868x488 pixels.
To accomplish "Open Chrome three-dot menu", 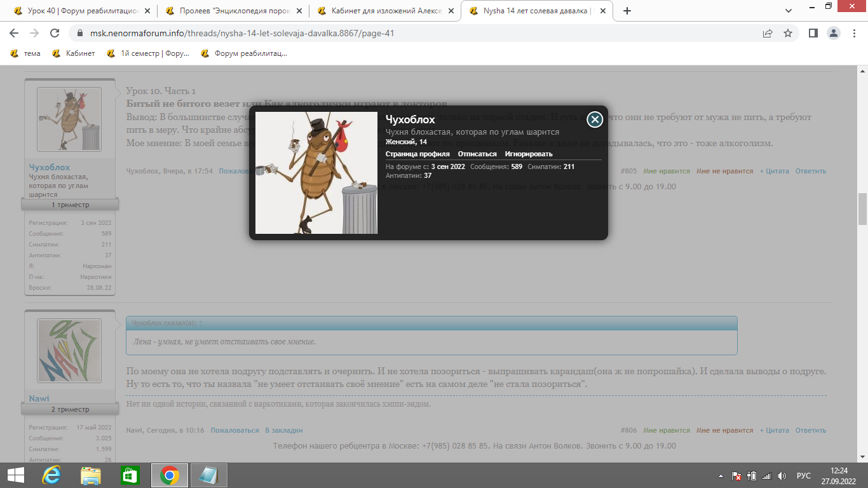I will coord(854,33).
